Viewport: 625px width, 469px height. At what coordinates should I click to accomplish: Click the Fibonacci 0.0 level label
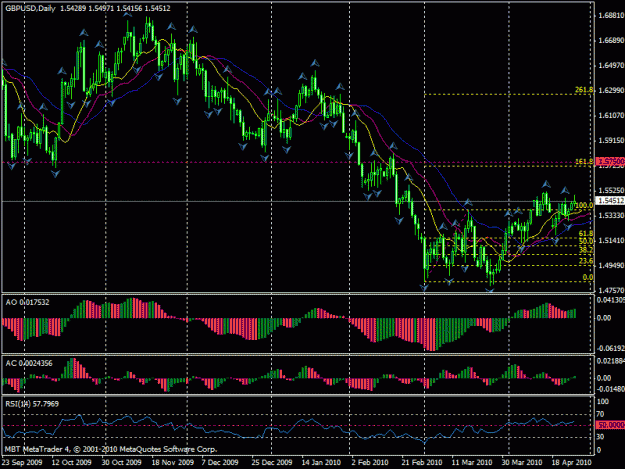pos(588,277)
